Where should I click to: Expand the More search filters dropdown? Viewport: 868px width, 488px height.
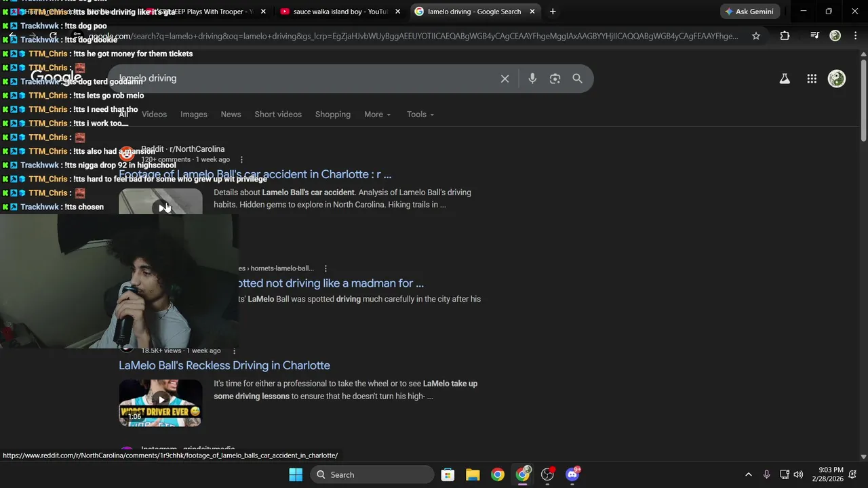point(377,115)
